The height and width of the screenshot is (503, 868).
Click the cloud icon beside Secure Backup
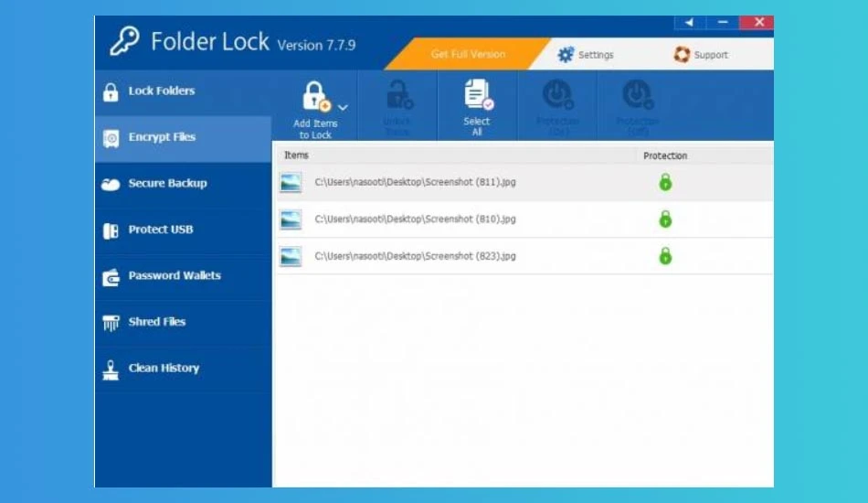tap(111, 185)
